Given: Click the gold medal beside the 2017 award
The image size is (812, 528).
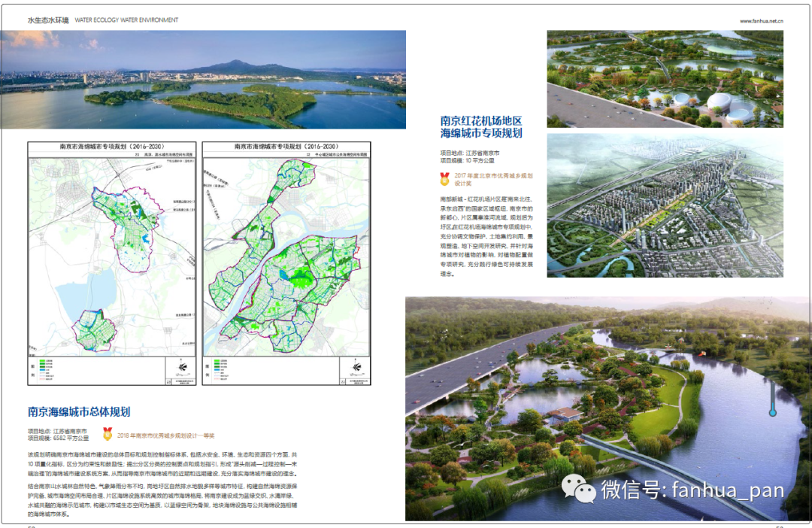Looking at the screenshot, I should [445, 179].
